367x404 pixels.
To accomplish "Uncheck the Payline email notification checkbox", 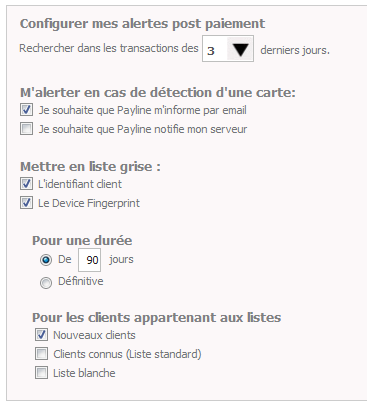I will click(x=26, y=110).
